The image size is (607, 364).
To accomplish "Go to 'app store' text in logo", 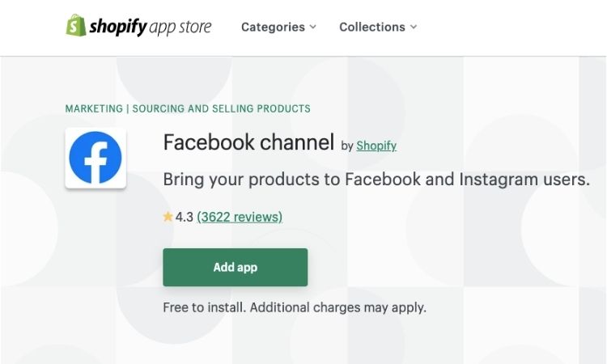I will (x=180, y=28).
